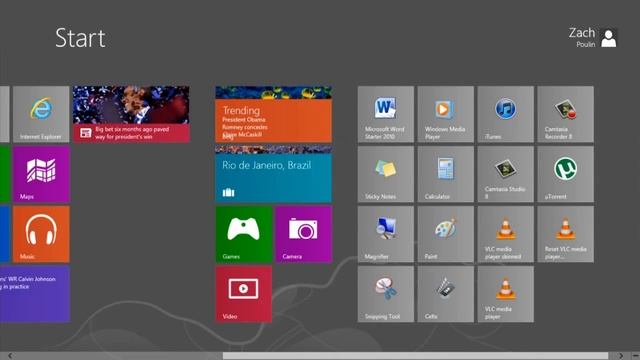The width and height of the screenshot is (640, 360).
Task: Open the news tile about president's win
Action: [131, 114]
